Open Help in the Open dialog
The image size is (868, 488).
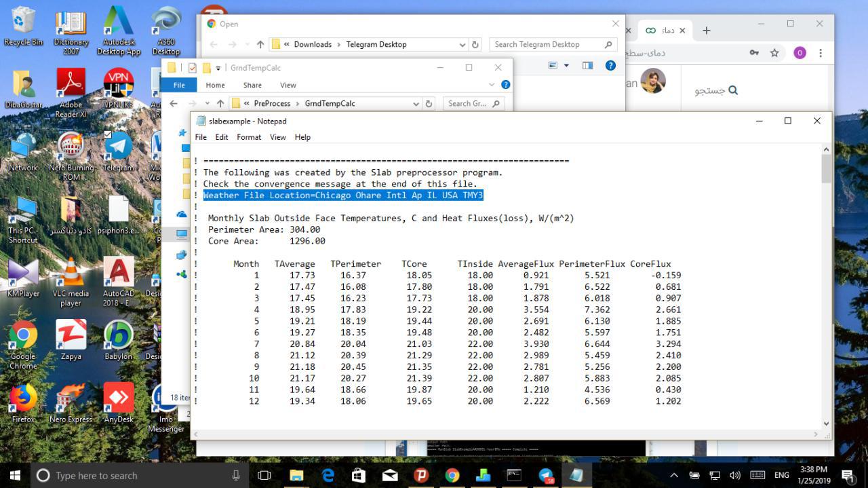(x=610, y=66)
